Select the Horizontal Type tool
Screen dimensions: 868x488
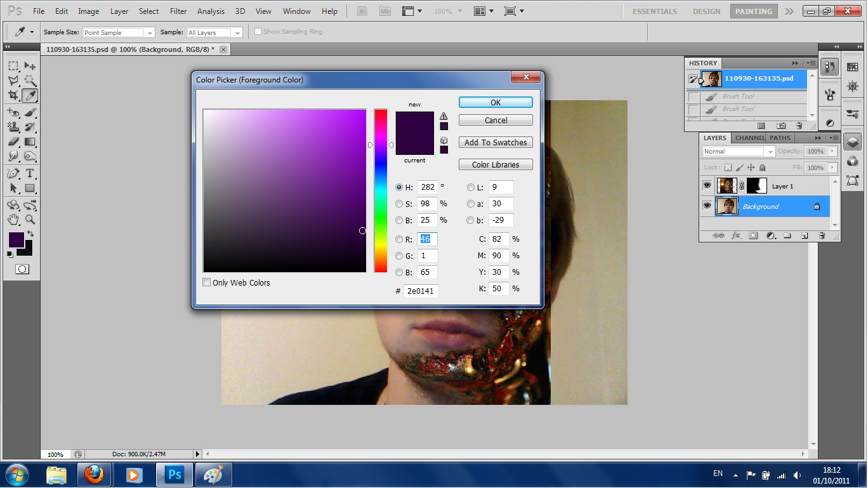tap(30, 173)
